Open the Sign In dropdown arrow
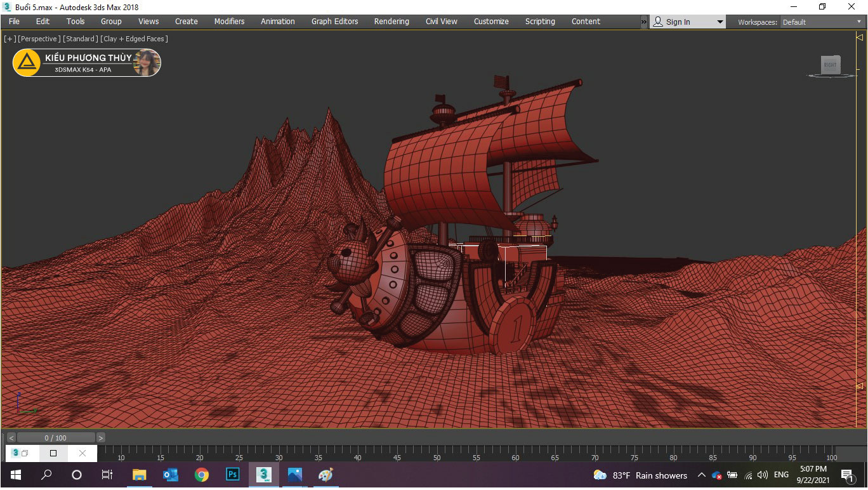 click(720, 22)
